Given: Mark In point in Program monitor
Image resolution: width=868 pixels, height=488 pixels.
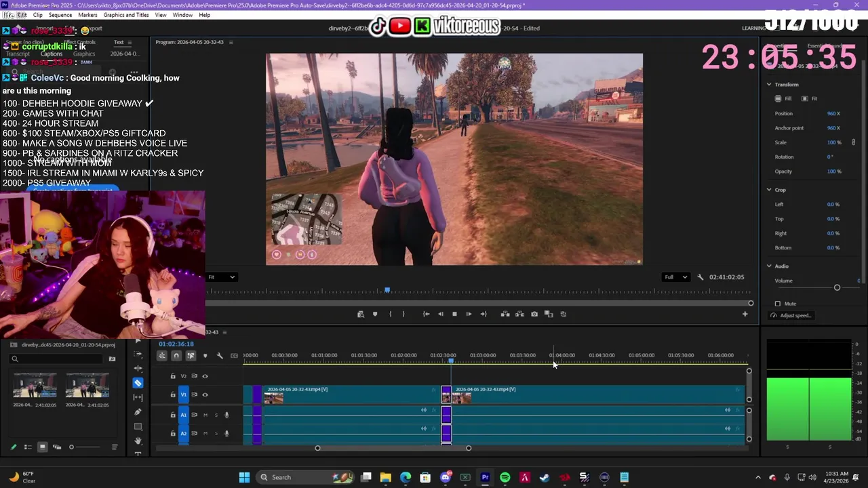Looking at the screenshot, I should click(390, 314).
